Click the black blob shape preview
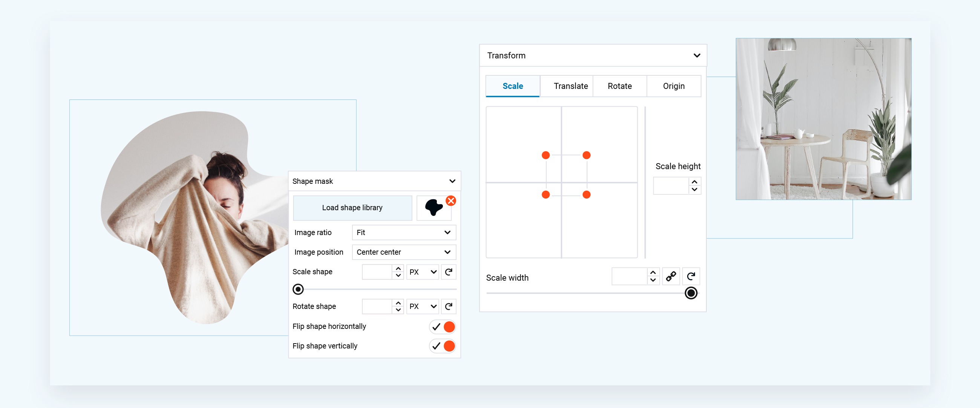This screenshot has width=980, height=408. point(433,208)
